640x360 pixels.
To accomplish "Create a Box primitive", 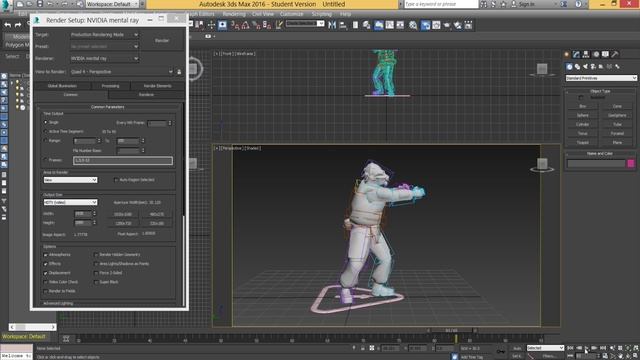I will 582,106.
